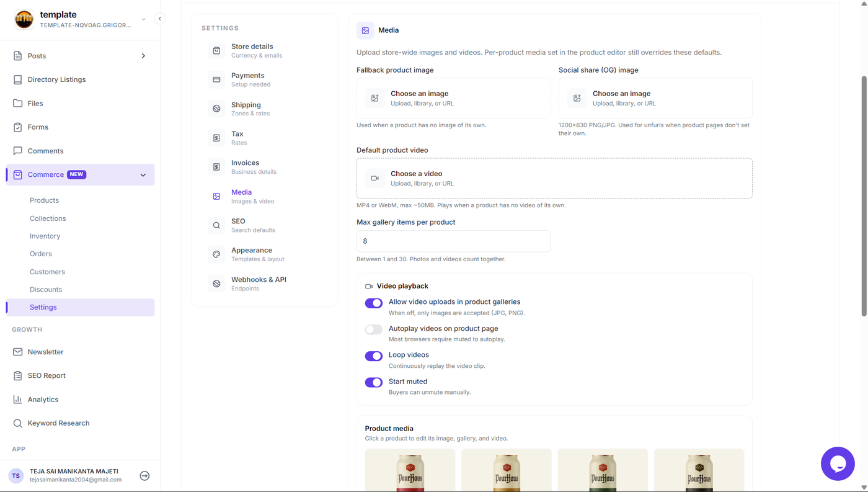Click the Webhooks & API icon
Viewport: 868px width, 492px height.
216,284
